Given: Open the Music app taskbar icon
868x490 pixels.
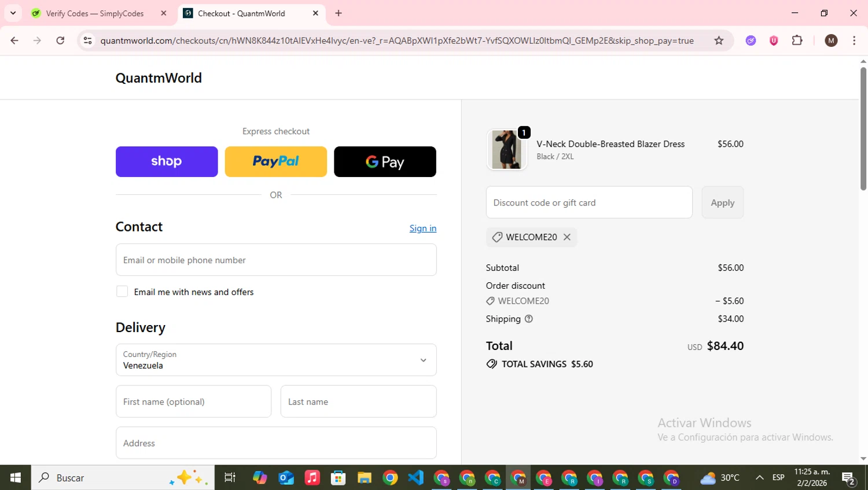Looking at the screenshot, I should click(312, 478).
